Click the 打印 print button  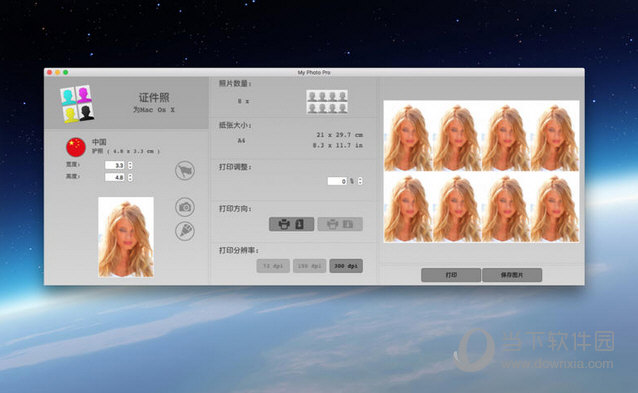pos(451,275)
